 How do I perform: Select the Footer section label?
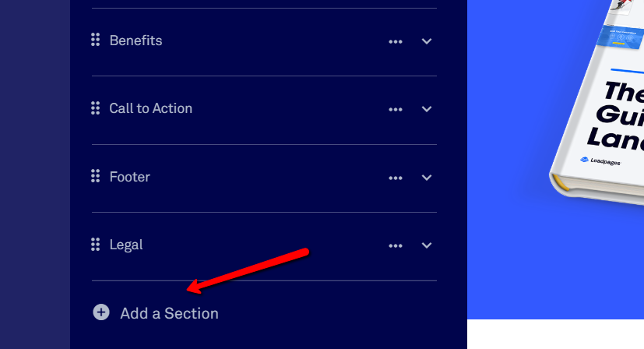click(x=129, y=177)
